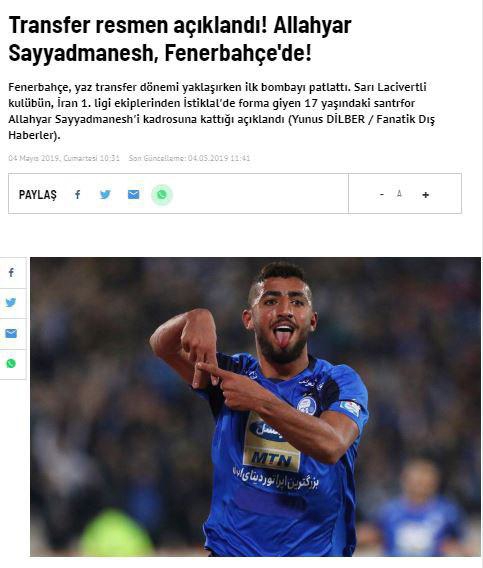This screenshot has width=483, height=568.
Task: Click the Twitter bird icon beside PAYLAŞ
Action: (x=105, y=195)
